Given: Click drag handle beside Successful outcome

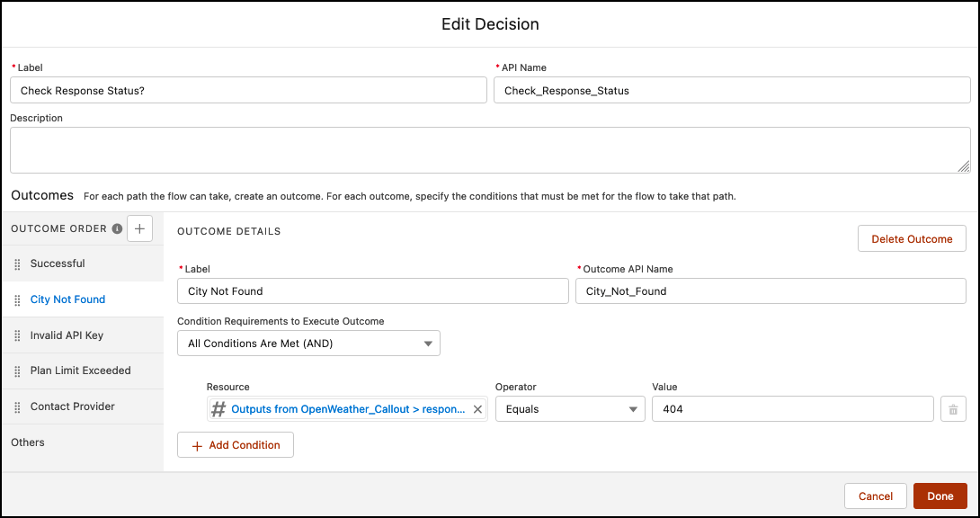Looking at the screenshot, I should (17, 264).
